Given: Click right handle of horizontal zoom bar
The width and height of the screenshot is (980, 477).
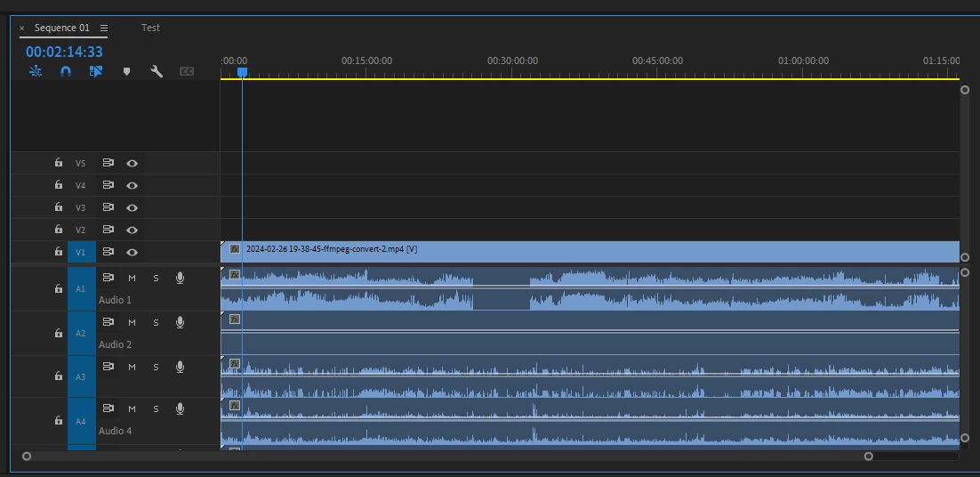Looking at the screenshot, I should tap(869, 457).
